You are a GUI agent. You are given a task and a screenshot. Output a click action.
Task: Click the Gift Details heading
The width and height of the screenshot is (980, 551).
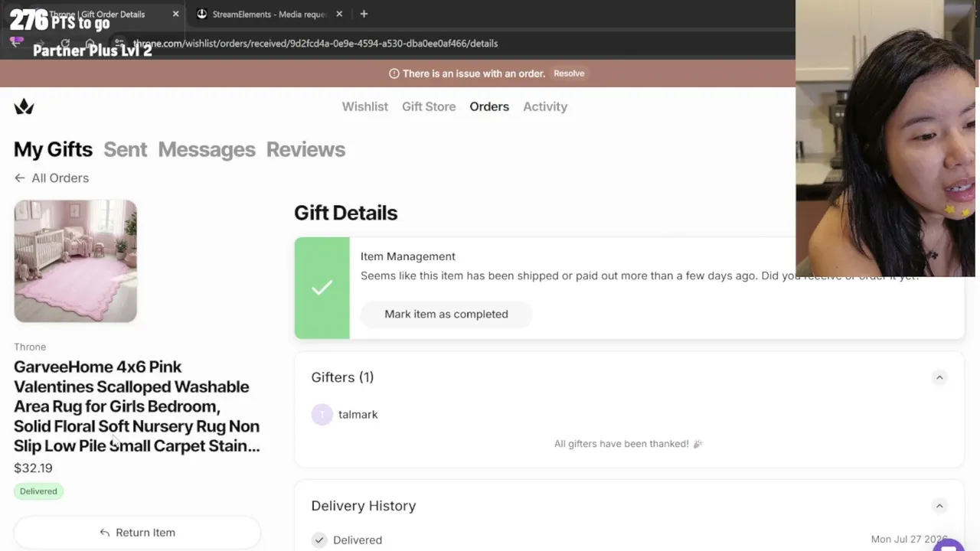pos(345,213)
